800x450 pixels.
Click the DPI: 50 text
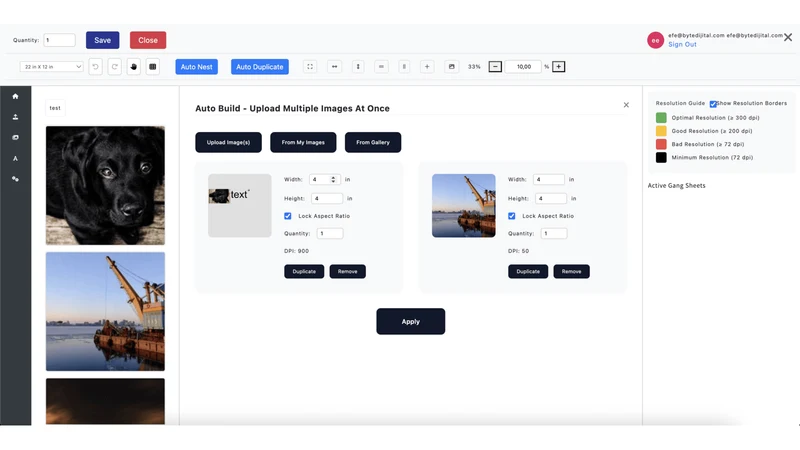click(518, 251)
